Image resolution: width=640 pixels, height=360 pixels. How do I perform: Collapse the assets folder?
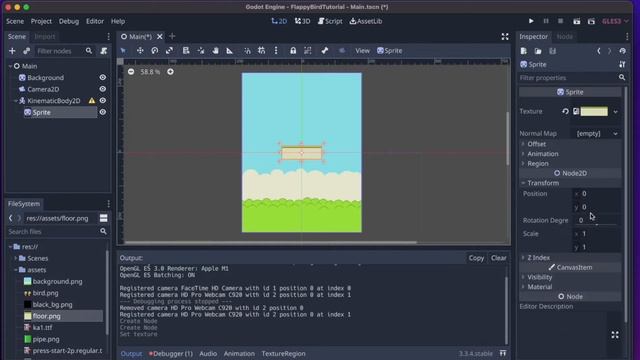pyautogui.click(x=16, y=270)
